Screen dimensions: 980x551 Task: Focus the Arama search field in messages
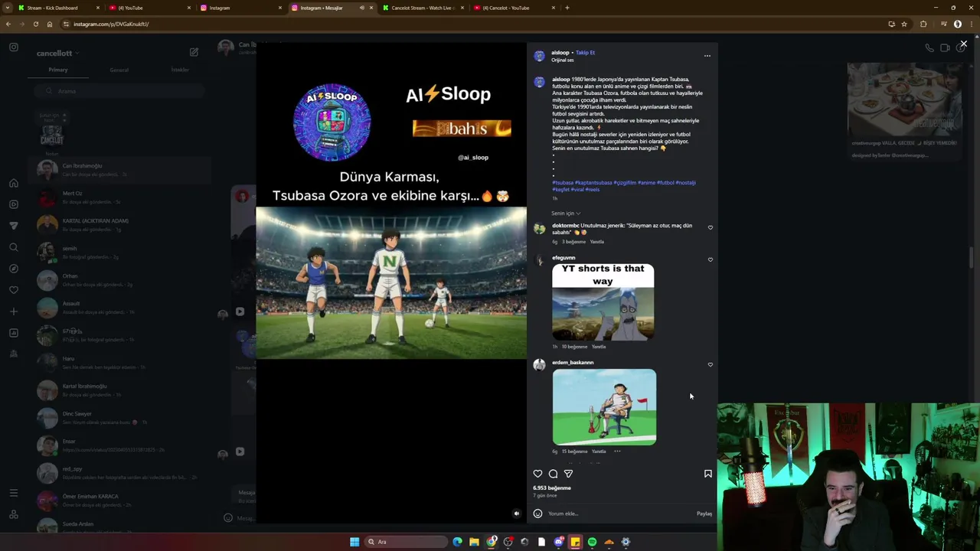tap(119, 91)
